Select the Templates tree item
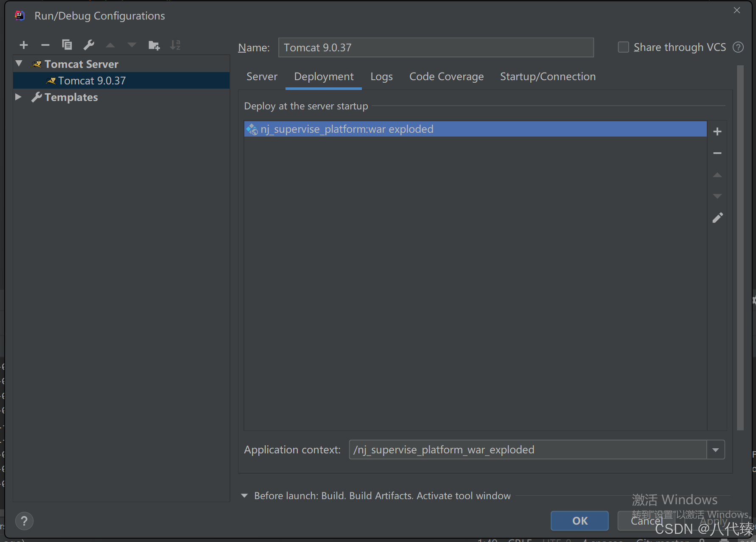Screen dimensions: 756x542 [121, 97]
